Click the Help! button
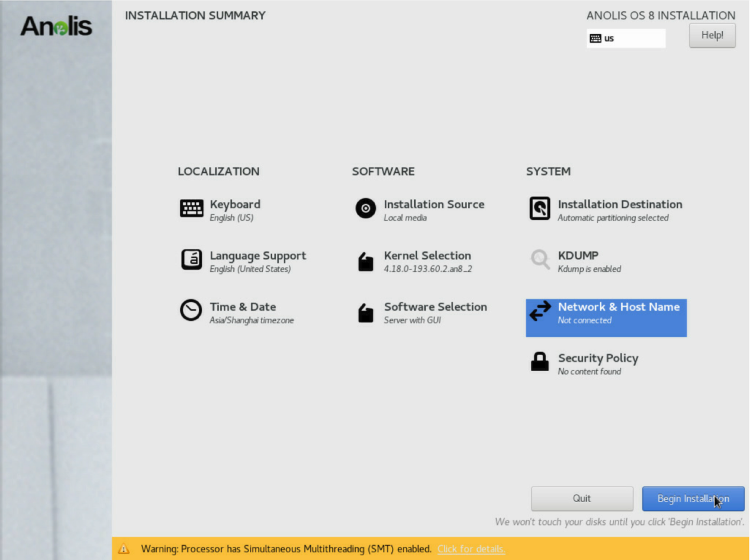 tap(712, 36)
